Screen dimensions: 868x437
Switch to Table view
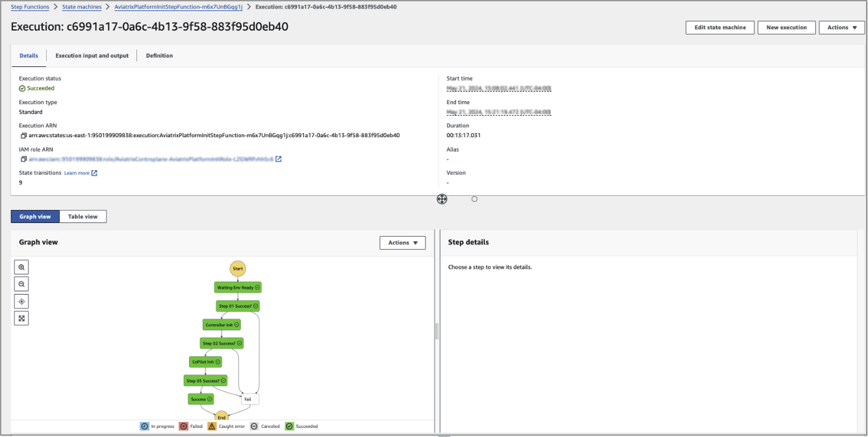coord(83,216)
